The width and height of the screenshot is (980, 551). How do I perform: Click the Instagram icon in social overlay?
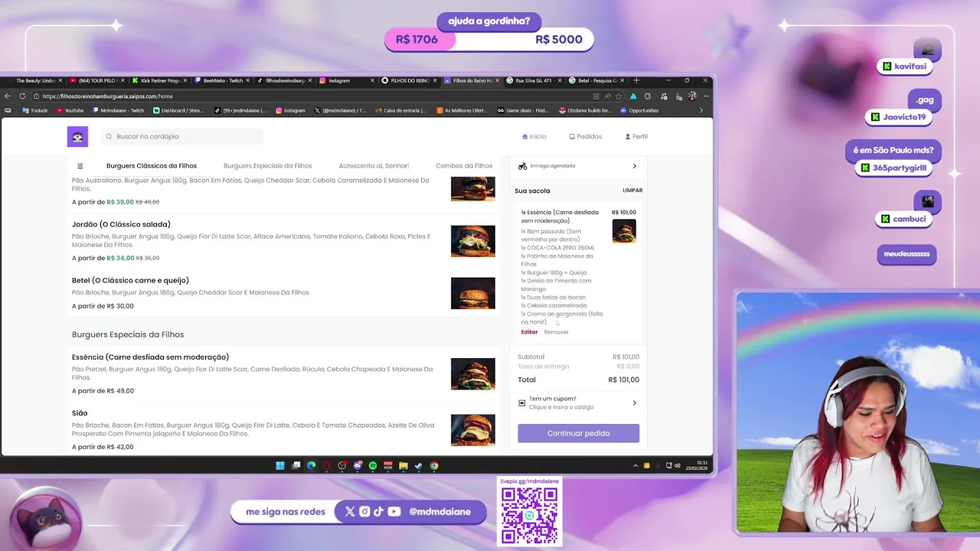pos(364,512)
